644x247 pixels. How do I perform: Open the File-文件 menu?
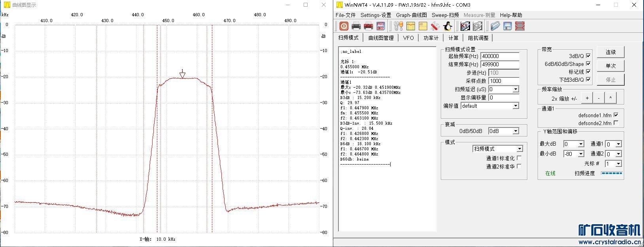click(x=346, y=15)
